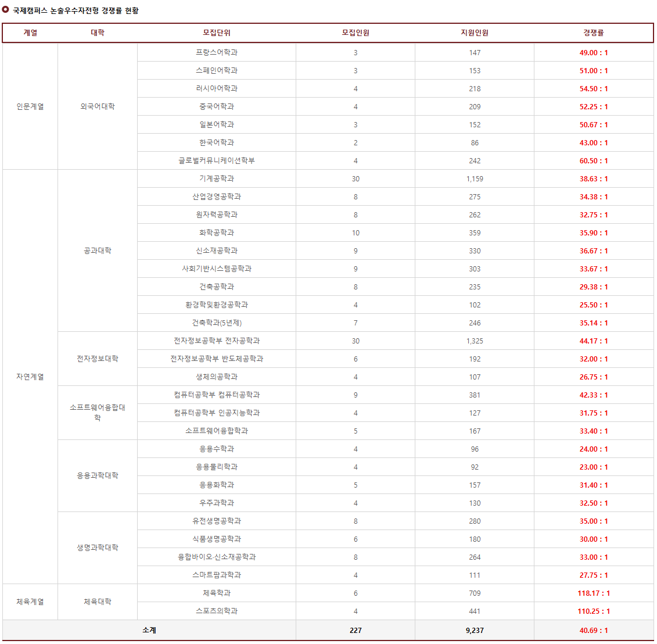Select the 산업경영공학과 cell

[x=217, y=196]
